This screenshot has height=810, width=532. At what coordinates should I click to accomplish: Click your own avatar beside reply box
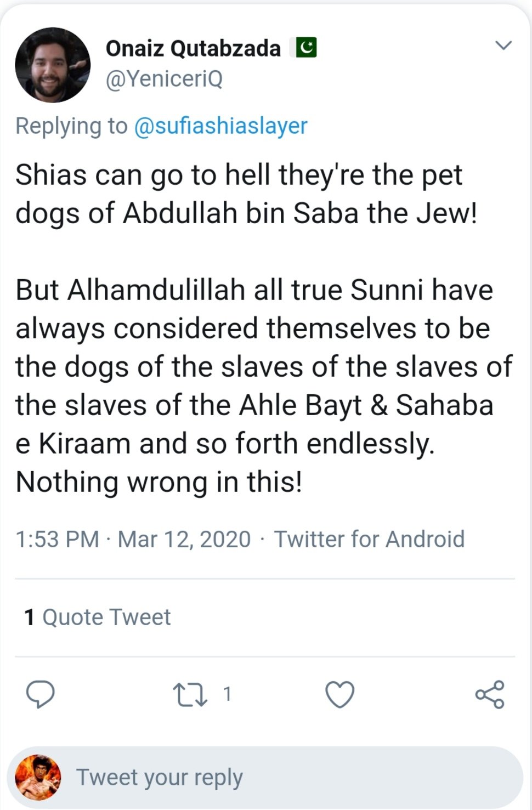38,777
